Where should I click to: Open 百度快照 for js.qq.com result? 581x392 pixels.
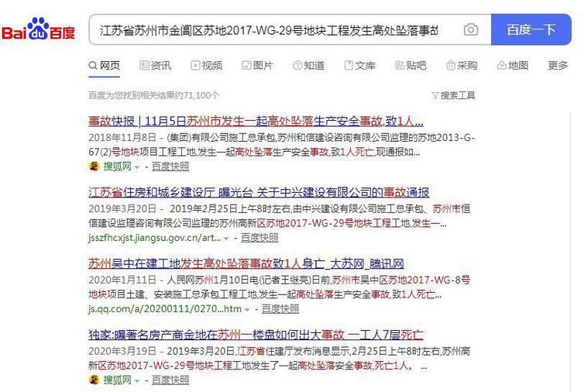pos(280,308)
